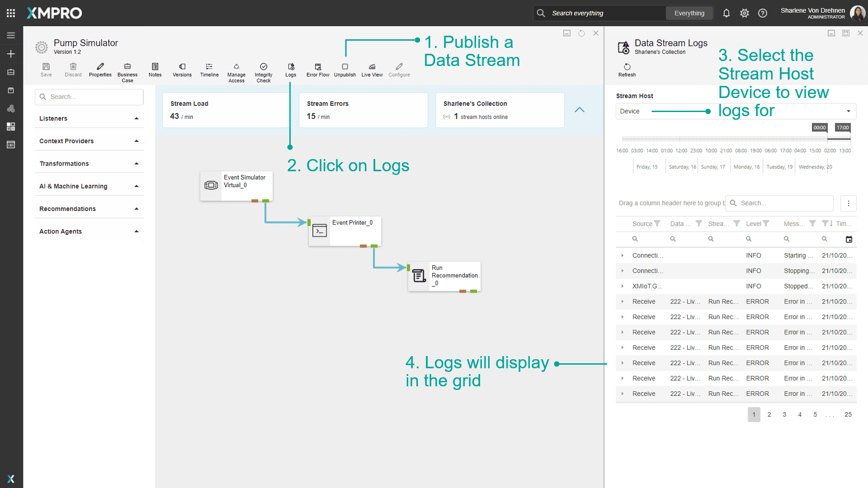Open notifications bell
The height and width of the screenshot is (488, 868).
coord(726,13)
